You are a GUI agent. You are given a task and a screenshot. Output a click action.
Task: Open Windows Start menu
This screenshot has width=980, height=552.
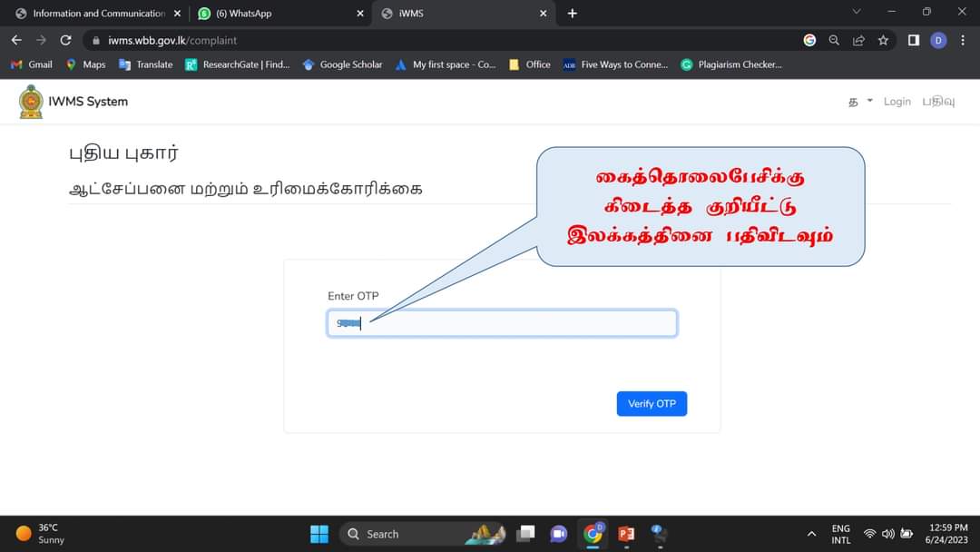pyautogui.click(x=319, y=534)
